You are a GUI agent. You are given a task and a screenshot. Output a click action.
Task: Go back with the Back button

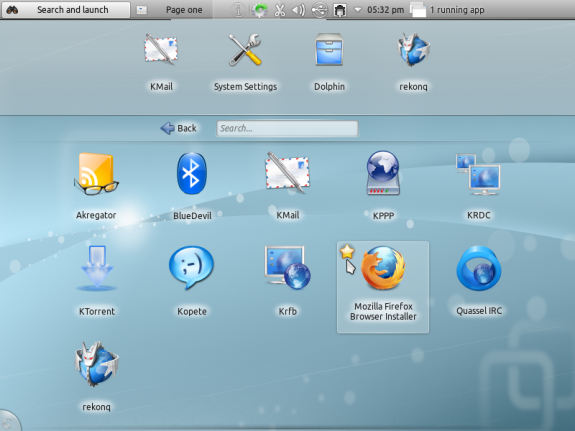click(x=179, y=128)
